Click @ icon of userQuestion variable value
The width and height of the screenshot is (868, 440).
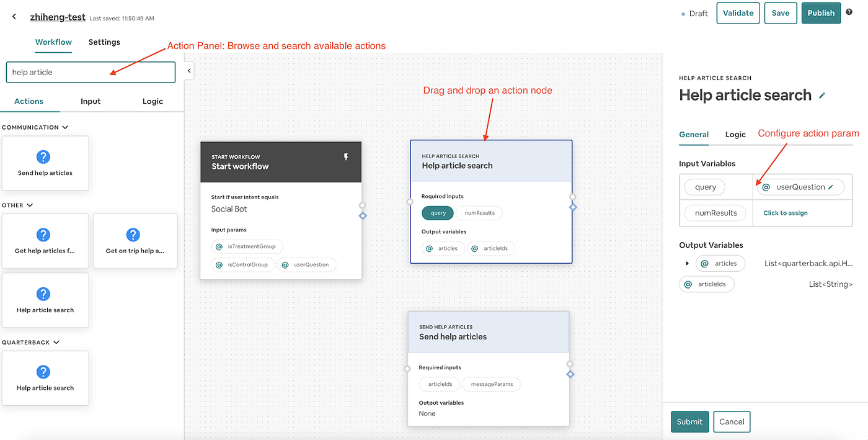click(x=766, y=187)
